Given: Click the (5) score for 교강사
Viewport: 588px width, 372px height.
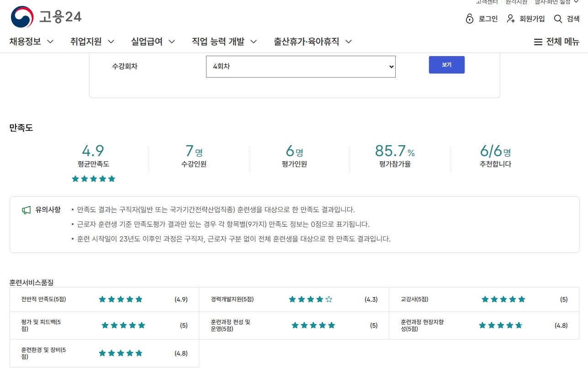Looking at the screenshot, I should (x=564, y=300).
